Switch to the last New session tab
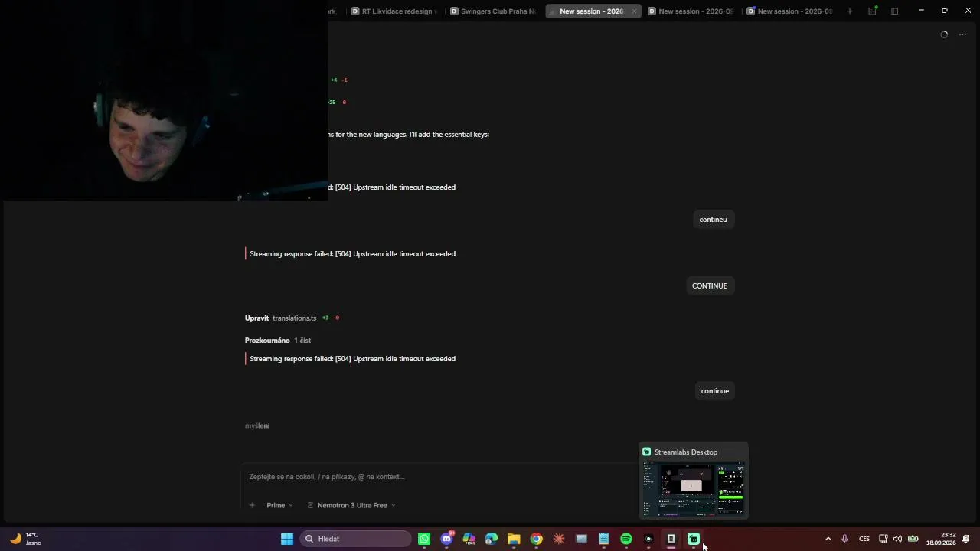 pyautogui.click(x=790, y=11)
